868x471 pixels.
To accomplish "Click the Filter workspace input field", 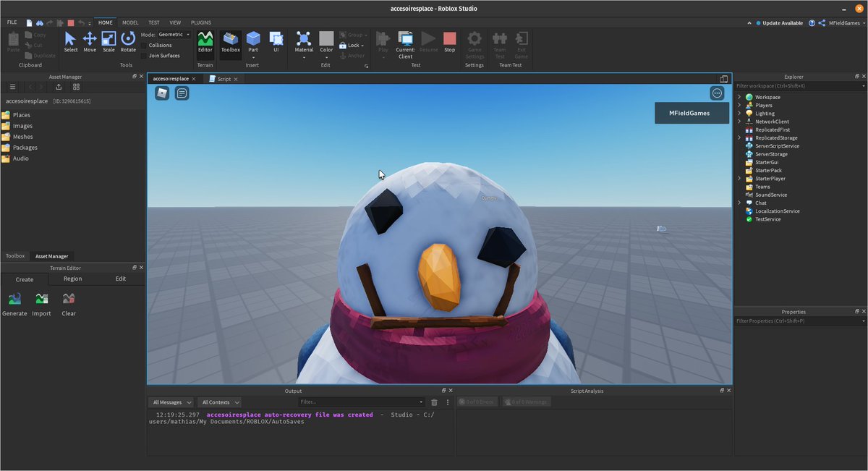I will tap(799, 86).
